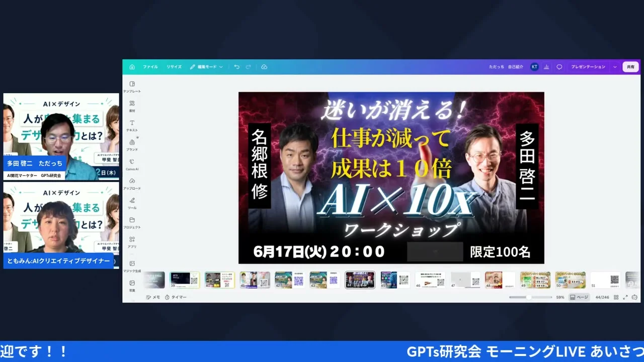Select page 45 thumbnail
The height and width of the screenshot is (362, 644).
coord(395,280)
